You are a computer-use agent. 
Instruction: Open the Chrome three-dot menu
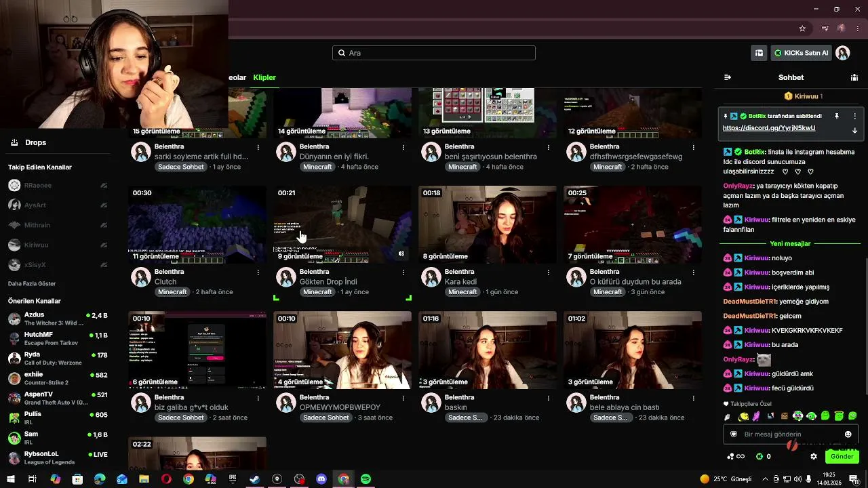[x=859, y=28]
